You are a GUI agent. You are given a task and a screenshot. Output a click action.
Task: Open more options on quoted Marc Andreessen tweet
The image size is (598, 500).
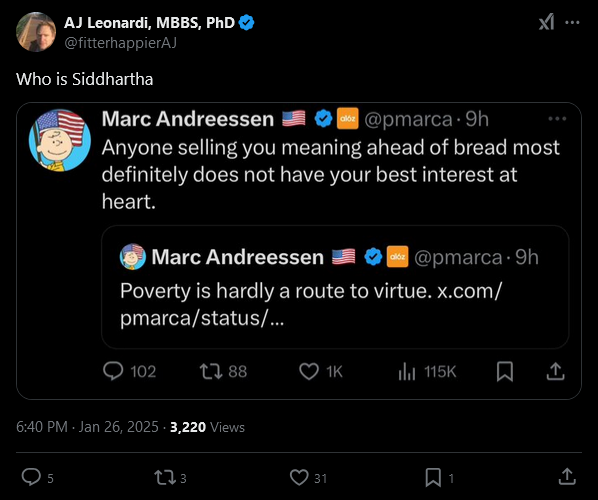pyautogui.click(x=557, y=119)
